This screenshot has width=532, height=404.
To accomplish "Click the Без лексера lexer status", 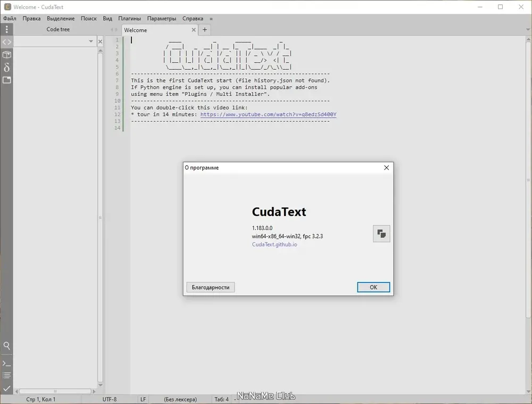I will click(180, 400).
